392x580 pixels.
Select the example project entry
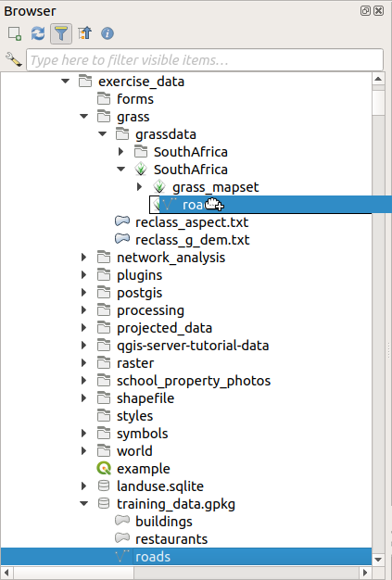point(144,469)
